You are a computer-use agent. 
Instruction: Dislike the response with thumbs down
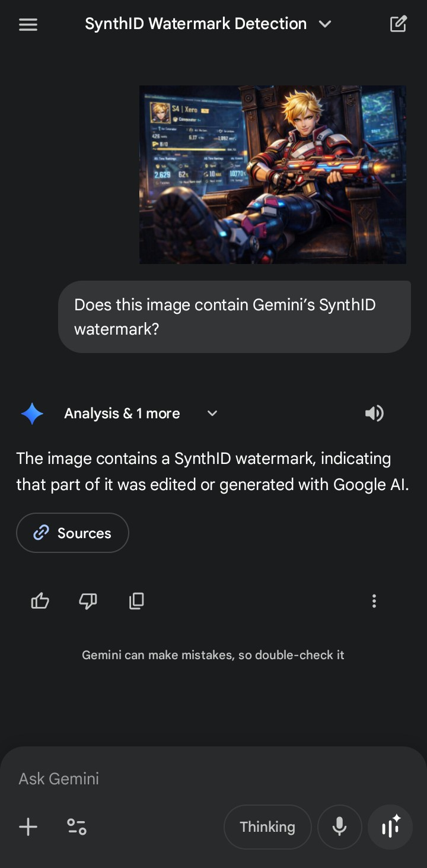coord(88,601)
